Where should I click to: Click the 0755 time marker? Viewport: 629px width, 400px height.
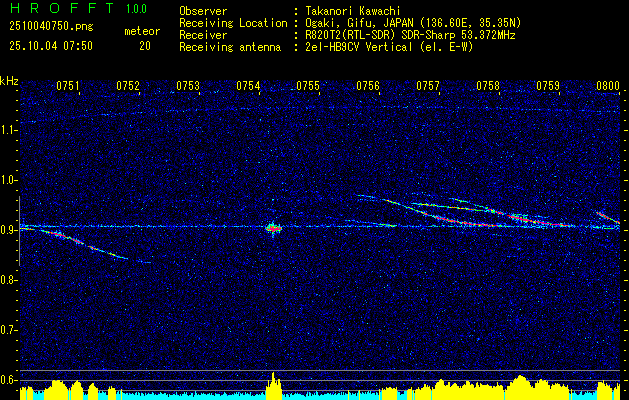[308, 86]
